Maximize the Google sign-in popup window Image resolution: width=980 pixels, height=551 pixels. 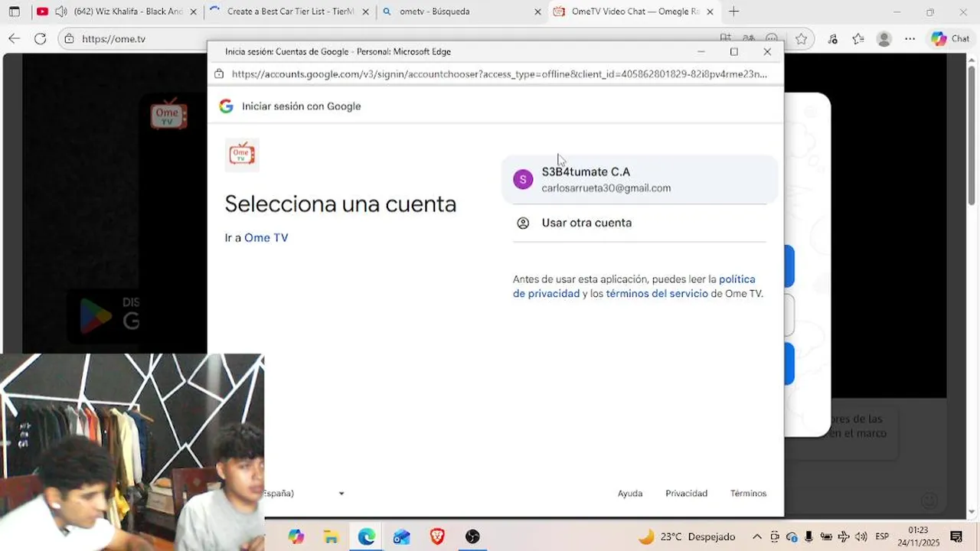(733, 51)
